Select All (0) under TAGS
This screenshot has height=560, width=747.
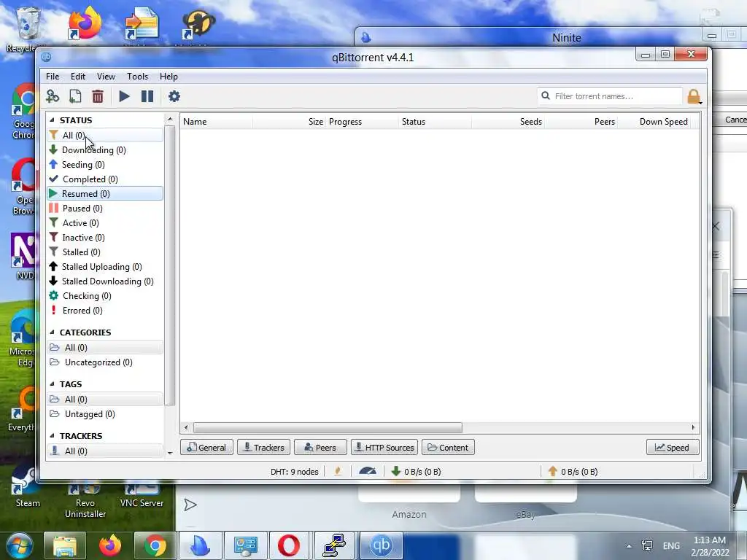(x=105, y=400)
